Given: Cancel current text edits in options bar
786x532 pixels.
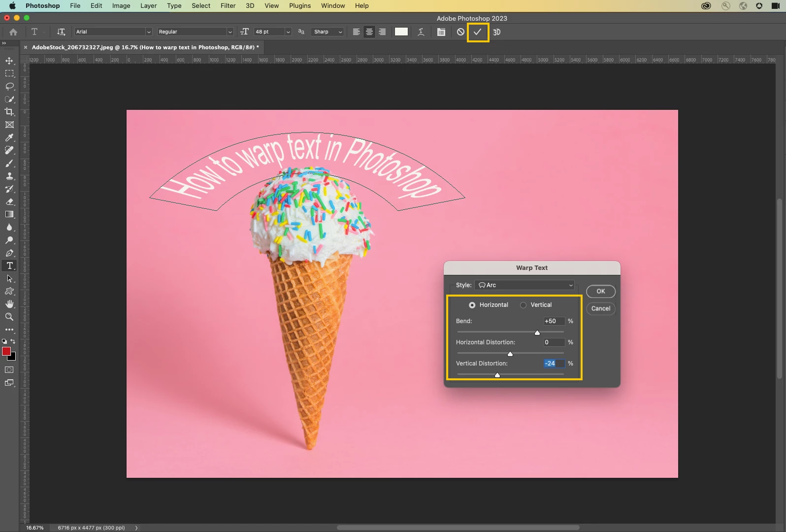Looking at the screenshot, I should pos(460,32).
